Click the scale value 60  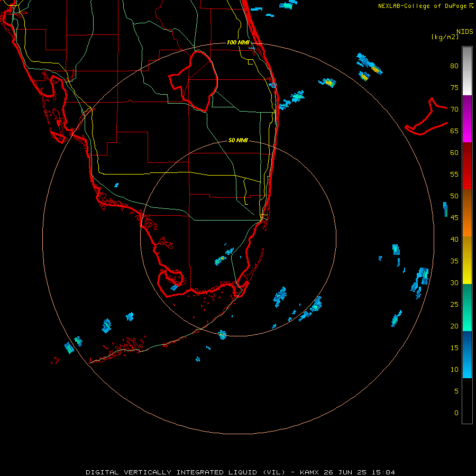pos(454,153)
